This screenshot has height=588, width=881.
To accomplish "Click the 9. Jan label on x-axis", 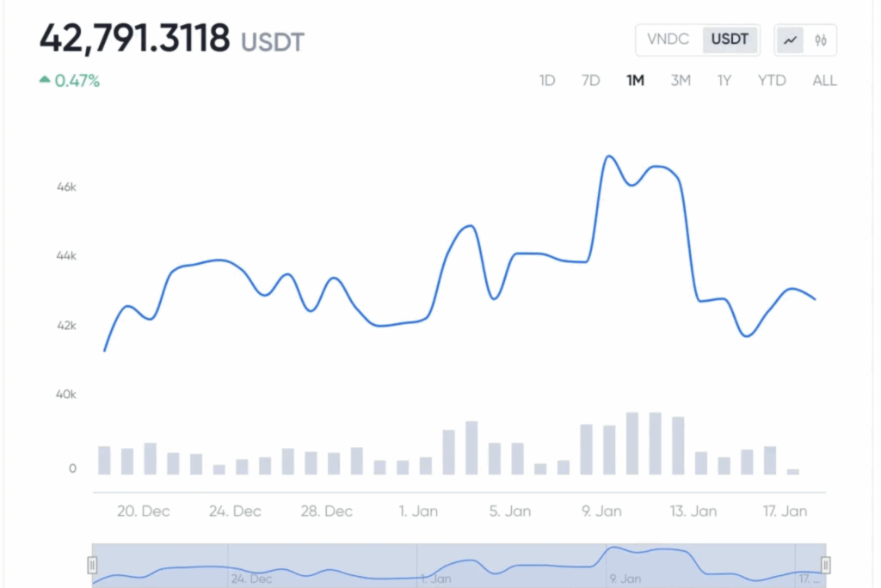I will pyautogui.click(x=601, y=511).
